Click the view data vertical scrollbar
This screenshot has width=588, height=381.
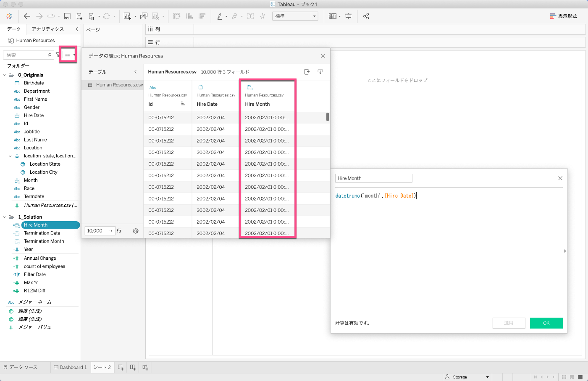pyautogui.click(x=328, y=117)
